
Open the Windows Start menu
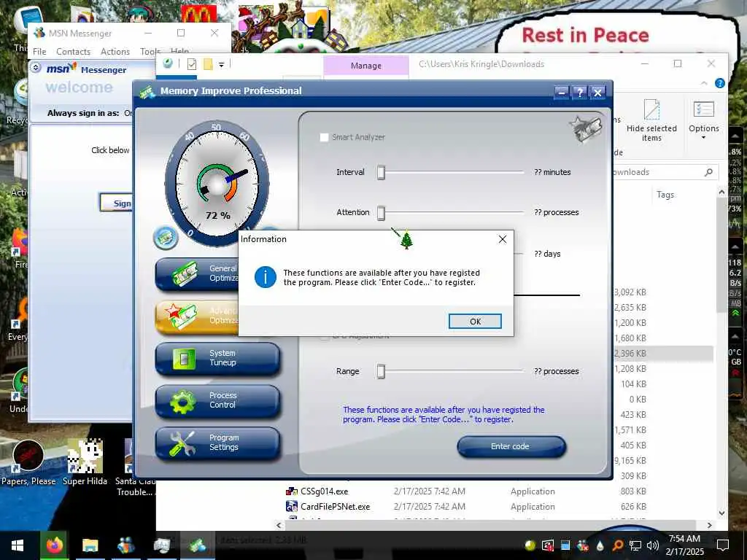(x=18, y=545)
